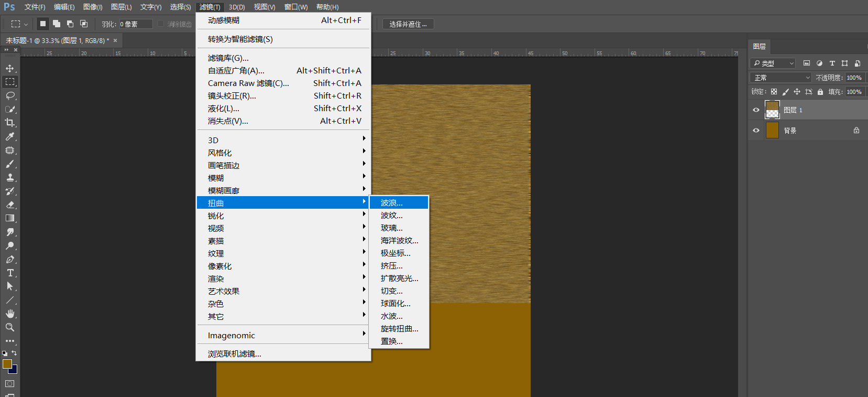The width and height of the screenshot is (868, 397).
Task: Open the 正常 blend mode dropdown
Action: click(x=781, y=78)
